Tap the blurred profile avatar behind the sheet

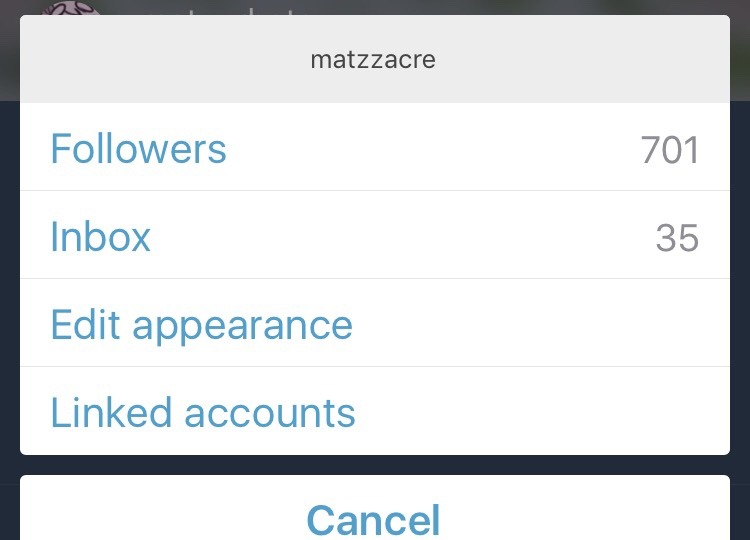click(70, 8)
